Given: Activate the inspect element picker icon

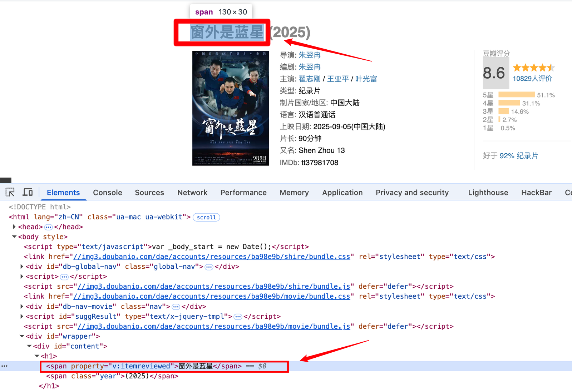Looking at the screenshot, I should [x=10, y=192].
